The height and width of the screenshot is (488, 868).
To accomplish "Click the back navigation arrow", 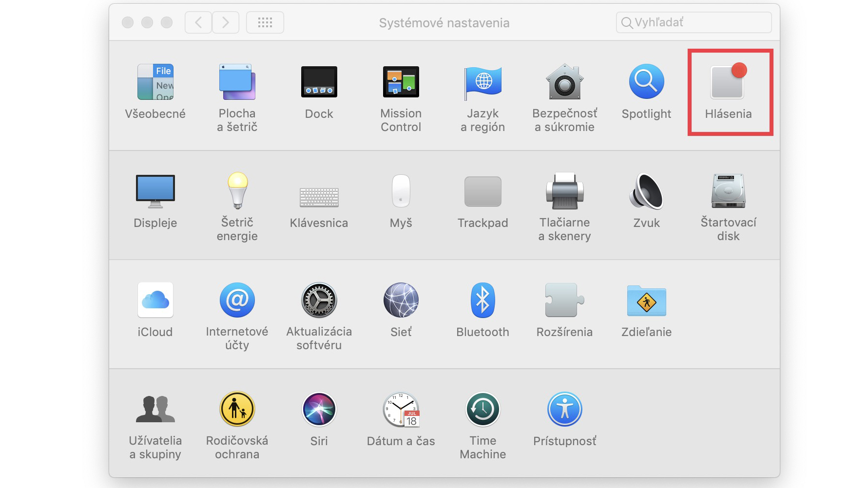I will click(198, 22).
